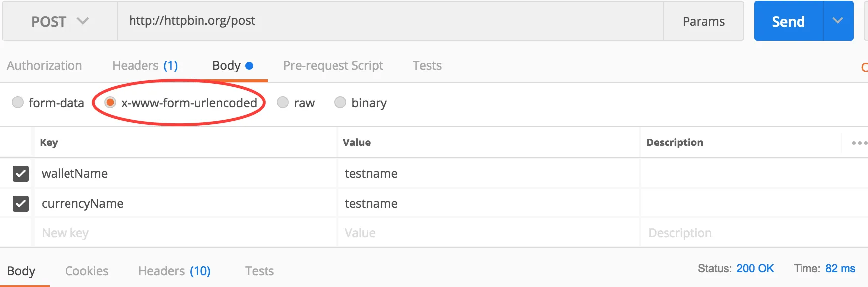Image resolution: width=868 pixels, height=287 pixels.
Task: Uncheck the walletName row checkbox
Action: click(x=21, y=174)
